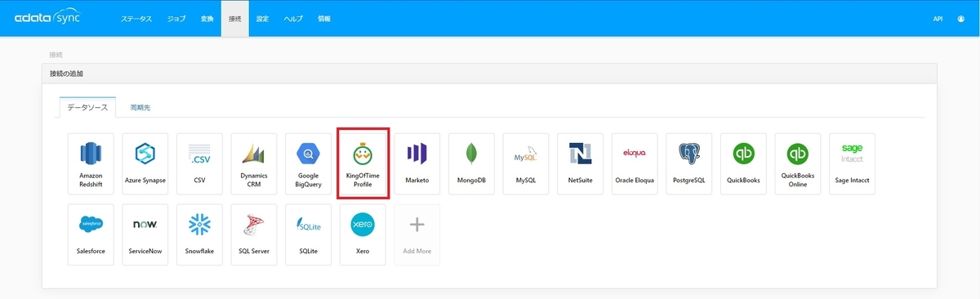Switch to the 同期先 tab

140,107
